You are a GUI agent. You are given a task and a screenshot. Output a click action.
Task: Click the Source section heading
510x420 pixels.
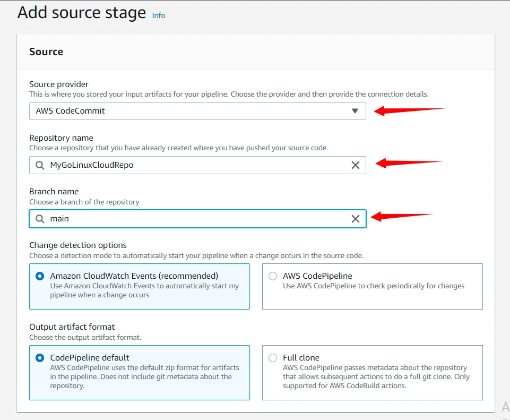coord(46,52)
